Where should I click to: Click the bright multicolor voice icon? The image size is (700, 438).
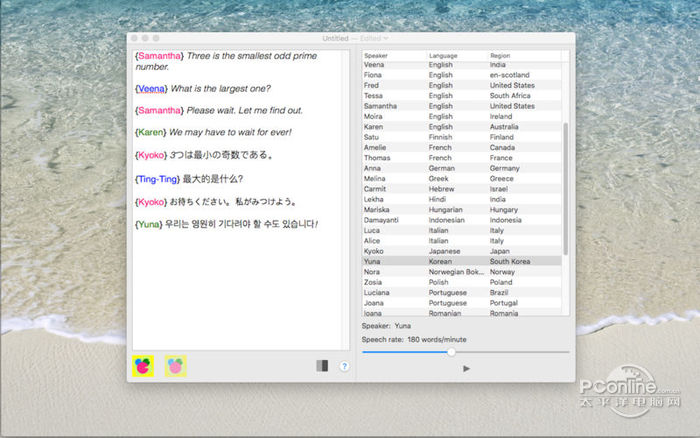[144, 366]
